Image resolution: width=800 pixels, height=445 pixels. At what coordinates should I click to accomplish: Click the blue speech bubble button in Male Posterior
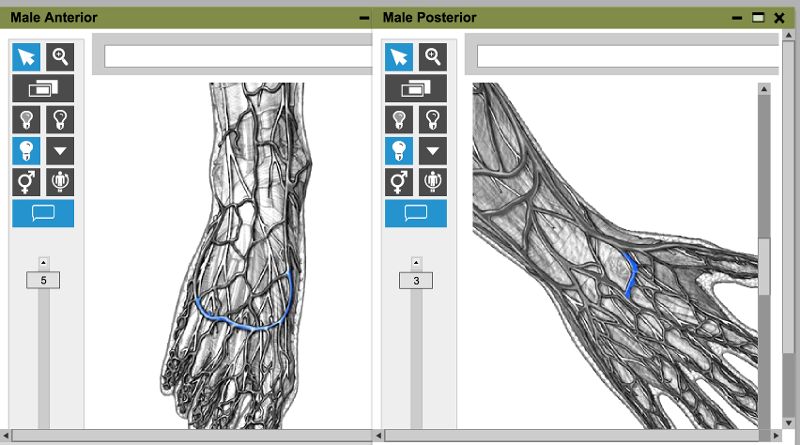coord(416,213)
